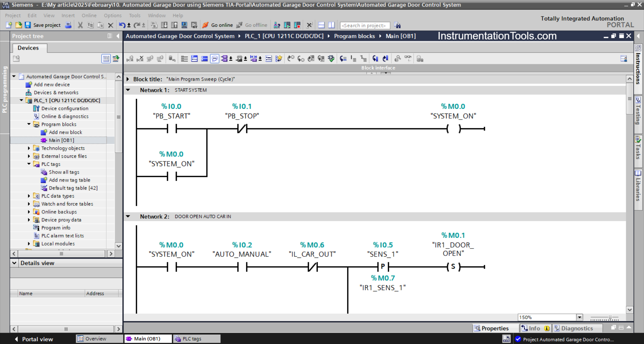Switch to Portal view
The width and height of the screenshot is (644, 344).
click(x=34, y=339)
